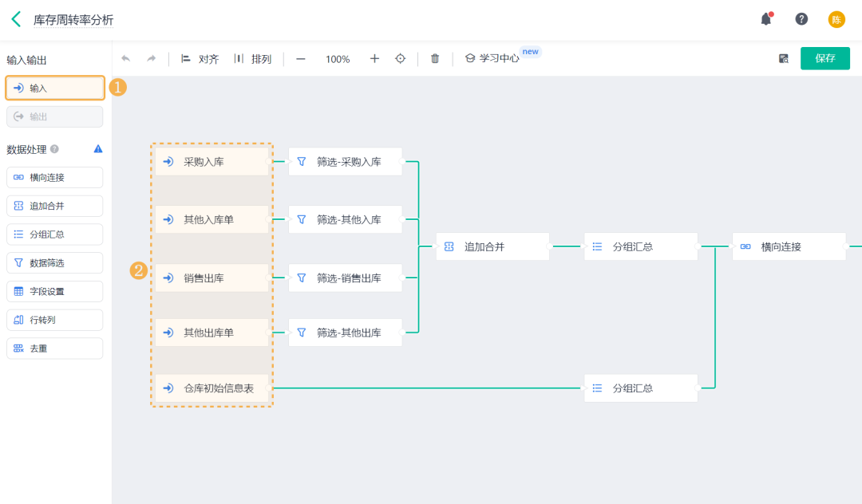Click the 保存 button
The image size is (862, 504).
click(824, 58)
